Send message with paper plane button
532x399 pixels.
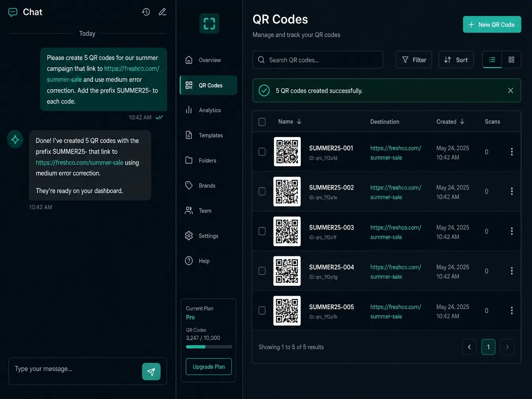click(x=151, y=371)
